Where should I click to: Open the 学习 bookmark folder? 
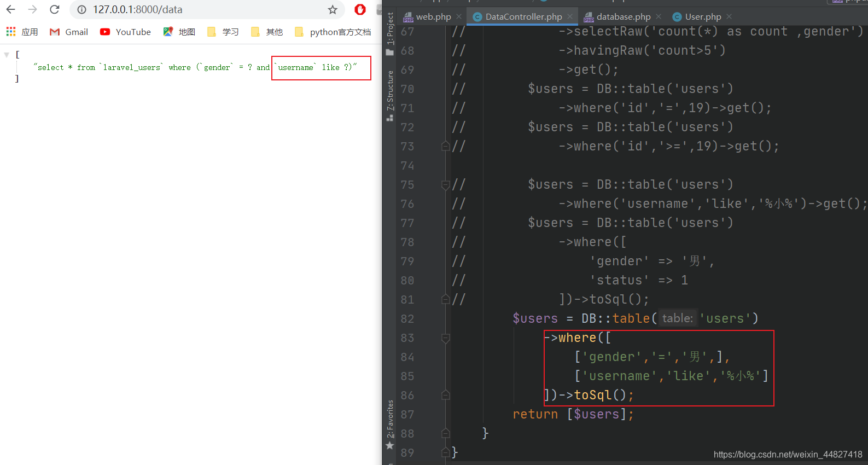(x=223, y=32)
